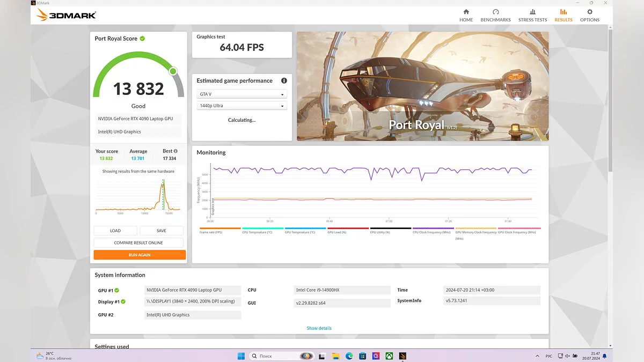Click the info icon beside Estimated game performance

(284, 80)
